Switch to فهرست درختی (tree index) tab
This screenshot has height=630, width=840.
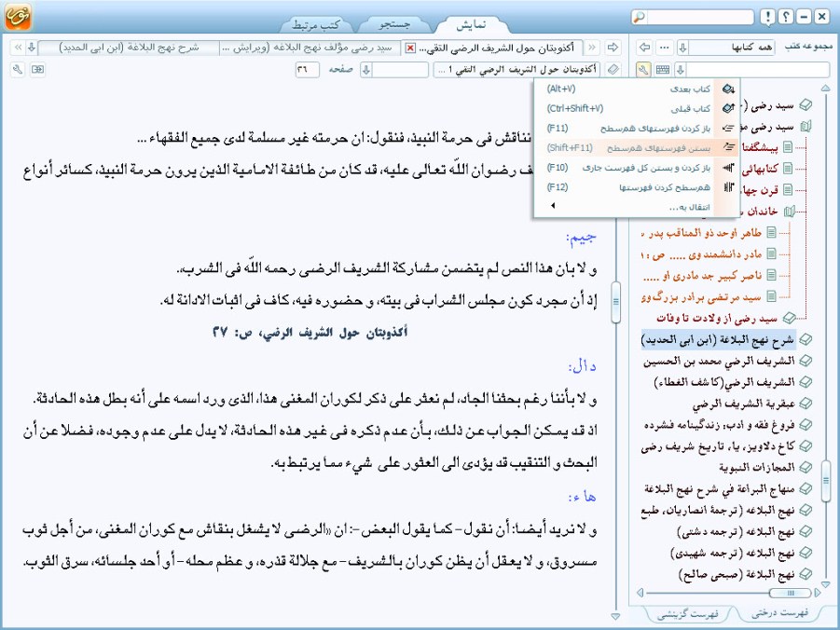tap(778, 613)
